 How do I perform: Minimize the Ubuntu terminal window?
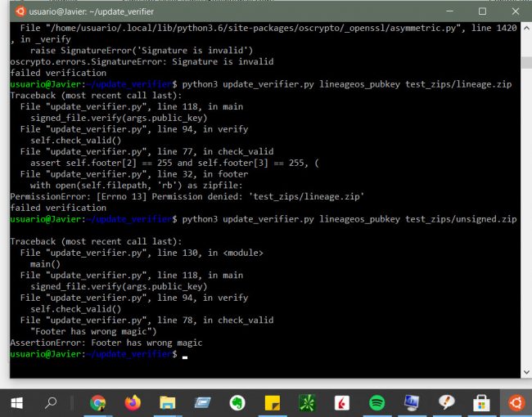(x=449, y=11)
